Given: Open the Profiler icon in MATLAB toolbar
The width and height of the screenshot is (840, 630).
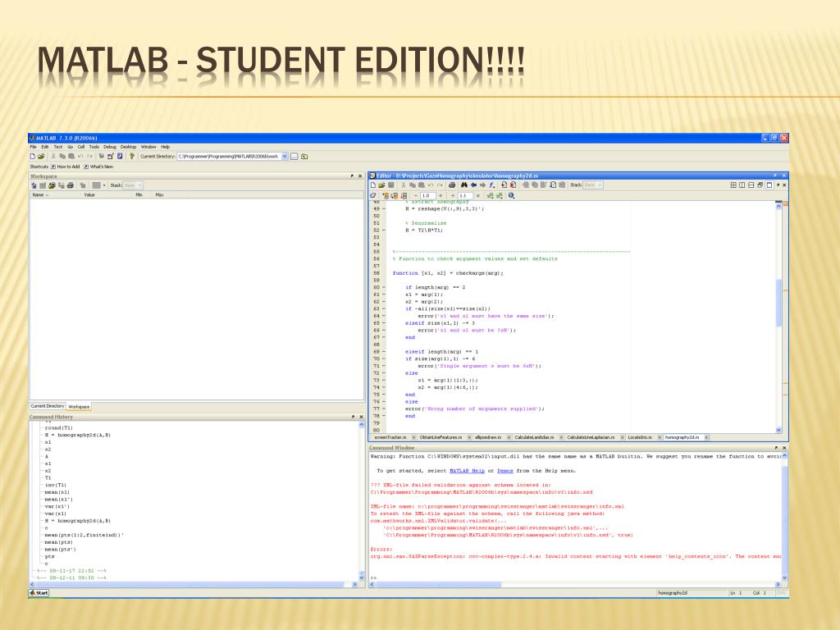Looking at the screenshot, I should click(120, 157).
